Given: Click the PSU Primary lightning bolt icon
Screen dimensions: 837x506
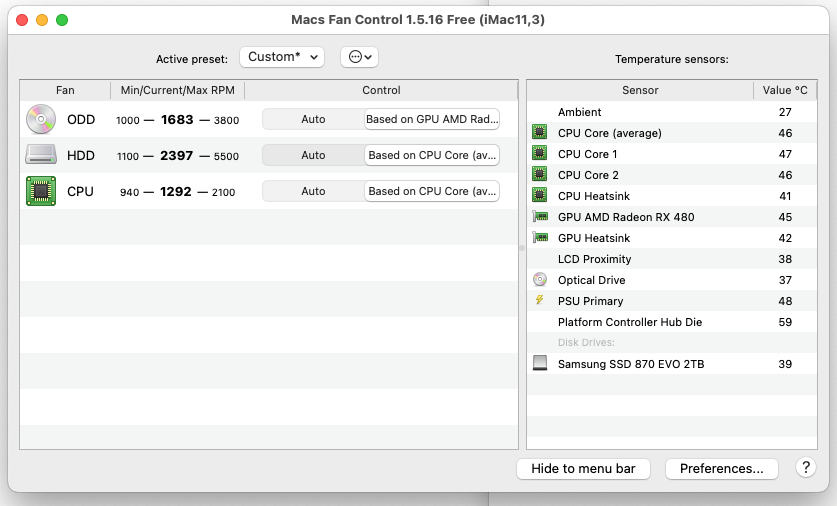Looking at the screenshot, I should 540,301.
